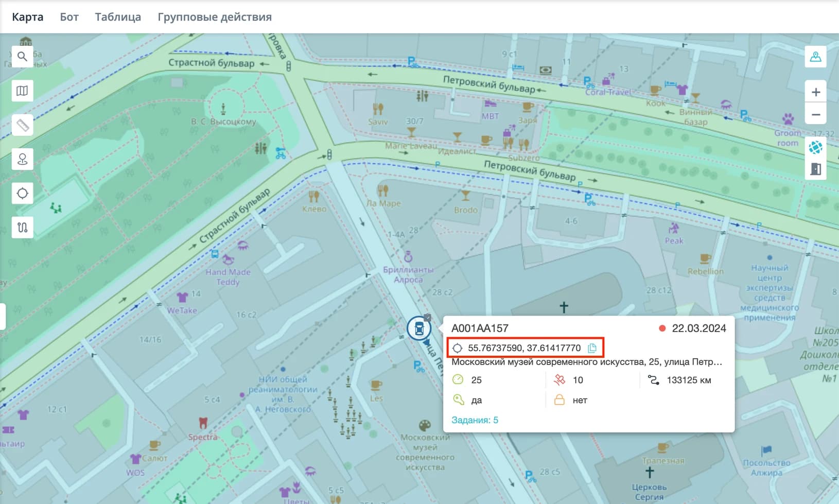Click the globe icon on right
Viewport: 839px width, 504px height.
tap(815, 148)
